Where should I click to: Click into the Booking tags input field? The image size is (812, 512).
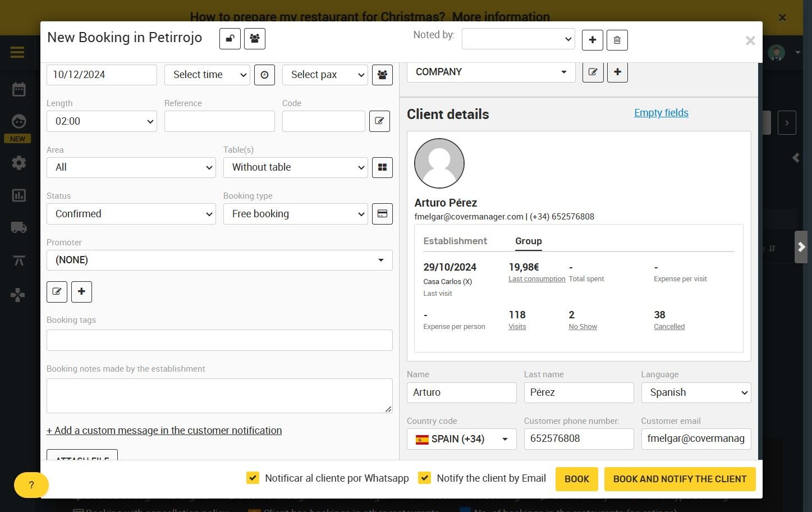tap(219, 340)
